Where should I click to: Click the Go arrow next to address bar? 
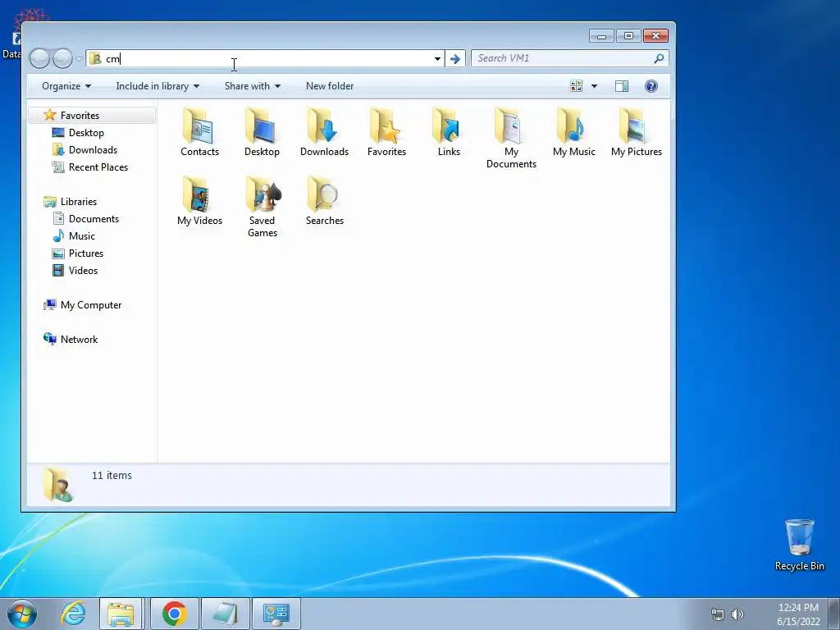tap(454, 58)
